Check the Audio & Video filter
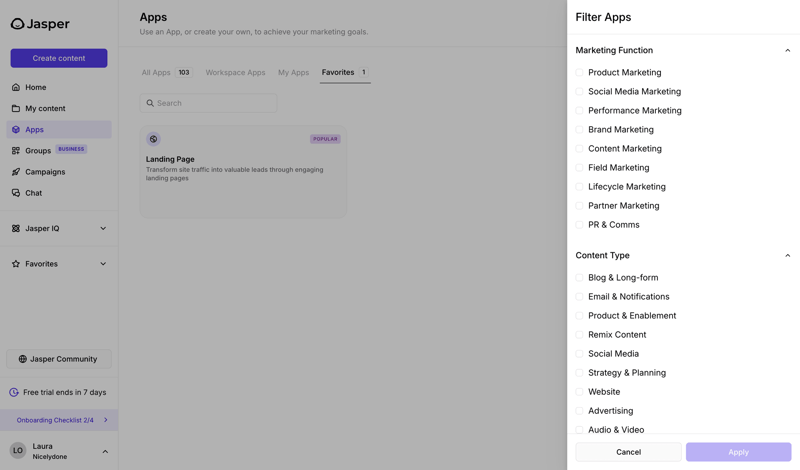 point(579,430)
